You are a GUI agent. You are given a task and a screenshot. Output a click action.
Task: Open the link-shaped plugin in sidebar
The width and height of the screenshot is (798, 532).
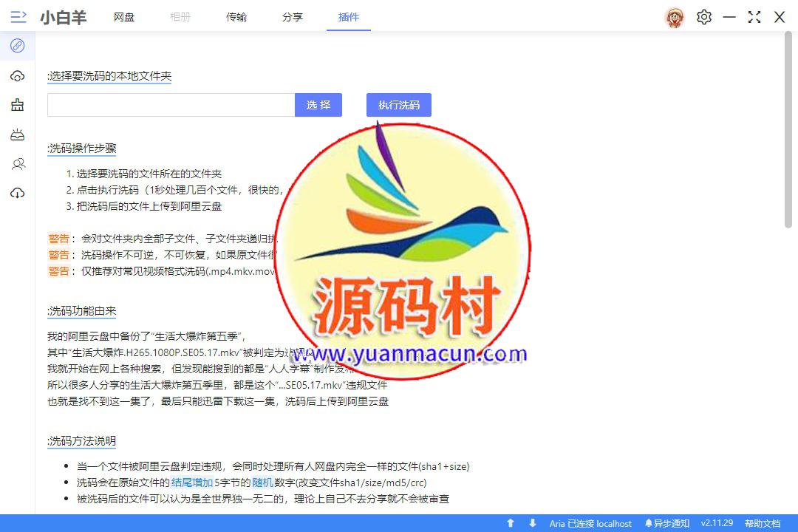[18, 46]
